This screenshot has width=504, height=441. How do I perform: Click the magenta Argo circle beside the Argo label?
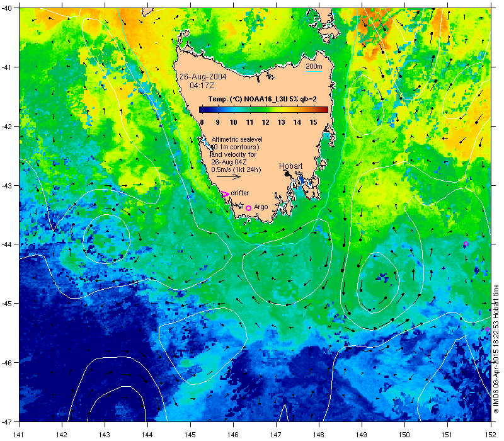[248, 209]
